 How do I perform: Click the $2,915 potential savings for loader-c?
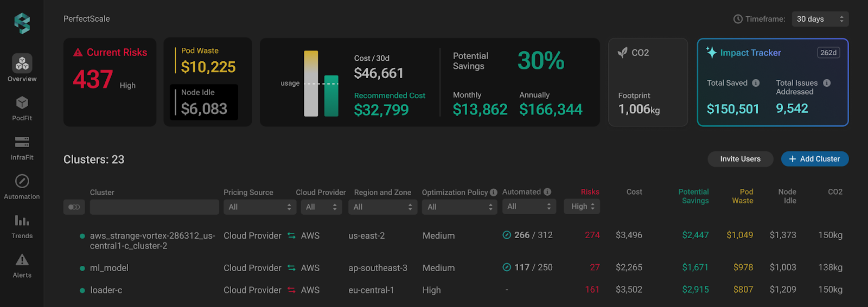click(695, 290)
